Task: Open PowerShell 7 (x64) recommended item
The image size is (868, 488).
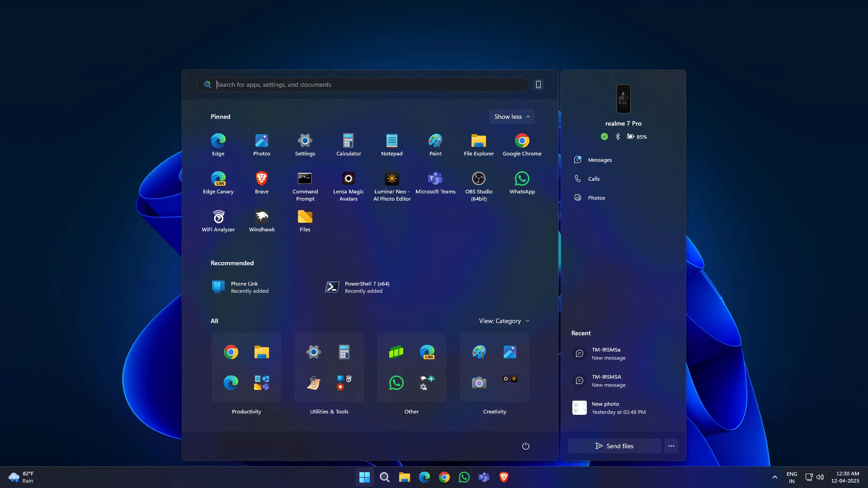Action: 357,287
